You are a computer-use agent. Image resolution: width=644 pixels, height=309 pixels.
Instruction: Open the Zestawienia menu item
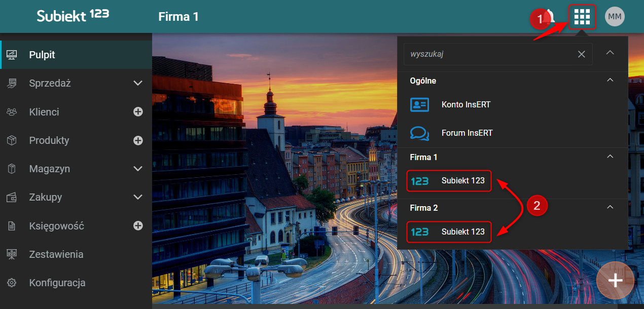tap(76, 254)
